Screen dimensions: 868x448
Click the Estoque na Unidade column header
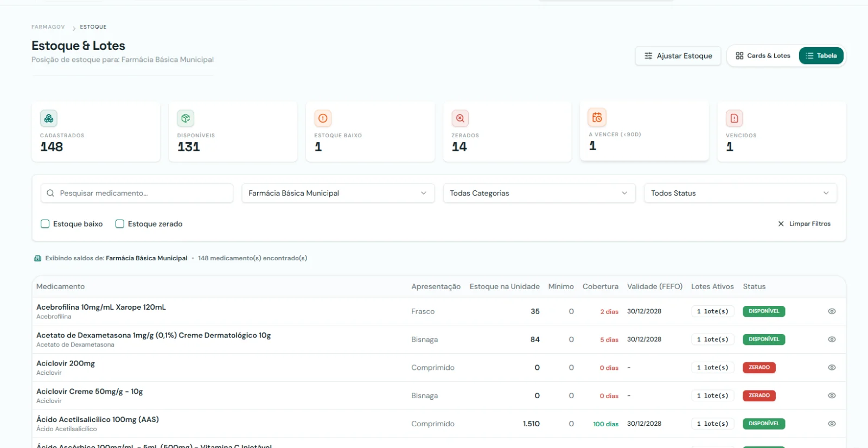tap(505, 286)
